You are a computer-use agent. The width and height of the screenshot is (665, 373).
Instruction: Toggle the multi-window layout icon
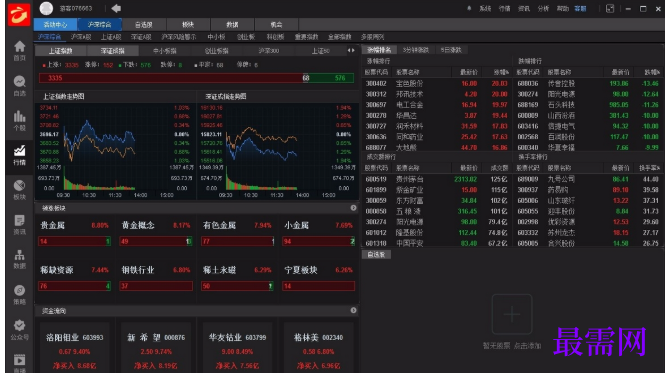(x=610, y=8)
